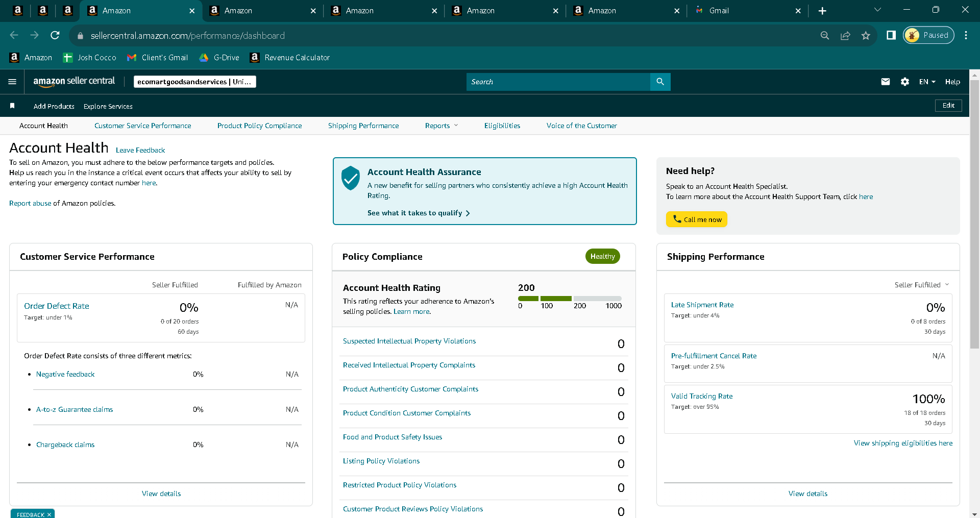Open the Order Defect Rate link

tap(57, 306)
